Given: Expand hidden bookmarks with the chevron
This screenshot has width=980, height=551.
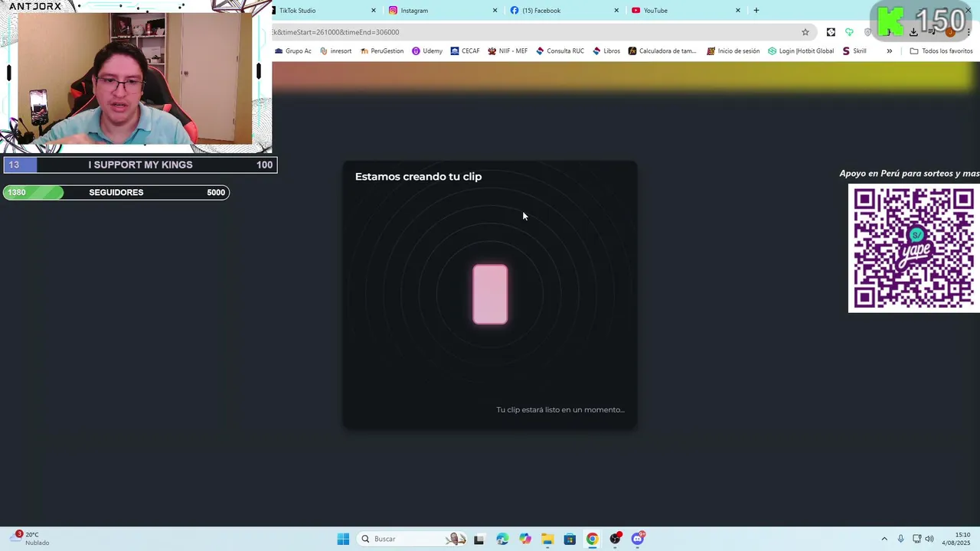Looking at the screenshot, I should pos(889,51).
